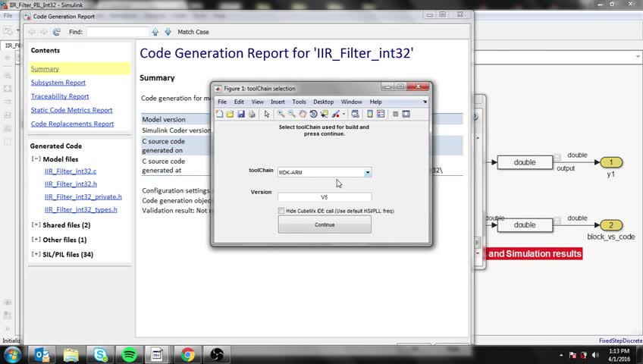Open Skype from the taskbar
The height and width of the screenshot is (364, 643).
[x=100, y=355]
